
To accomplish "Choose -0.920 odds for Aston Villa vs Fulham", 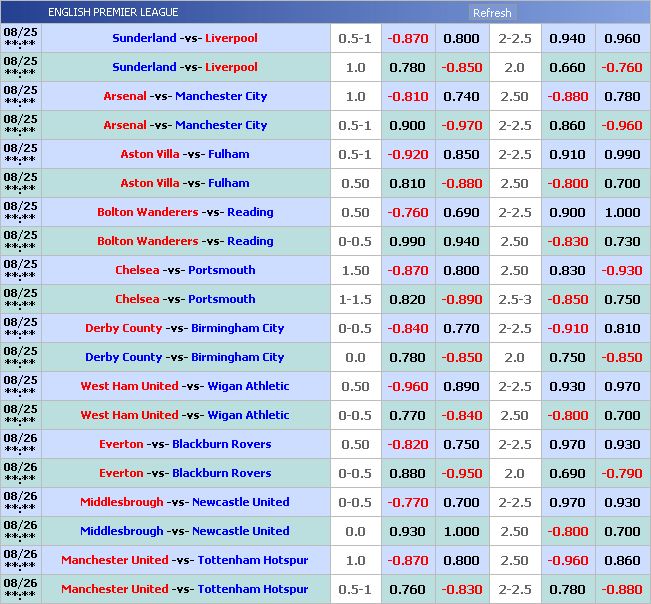I will (407, 155).
